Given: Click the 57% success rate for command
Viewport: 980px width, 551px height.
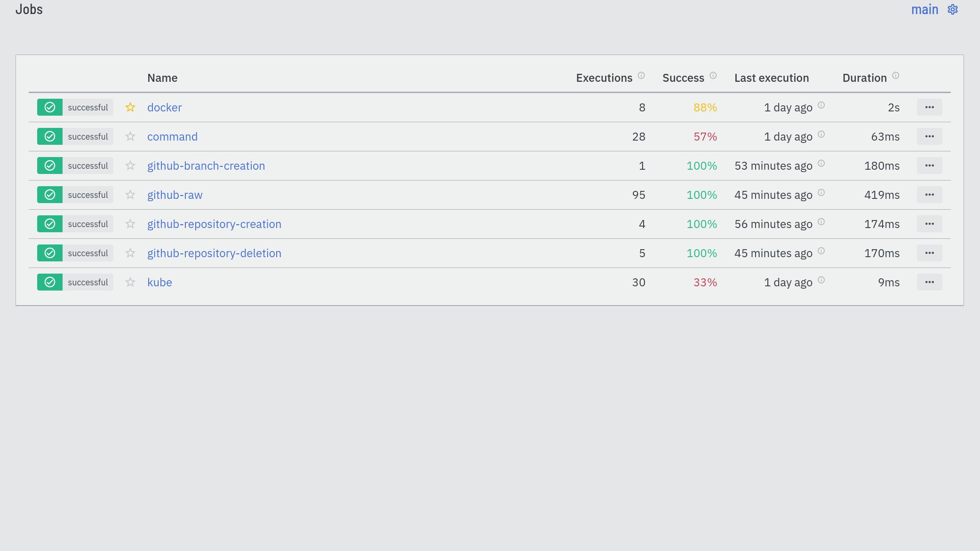Looking at the screenshot, I should tap(705, 136).
